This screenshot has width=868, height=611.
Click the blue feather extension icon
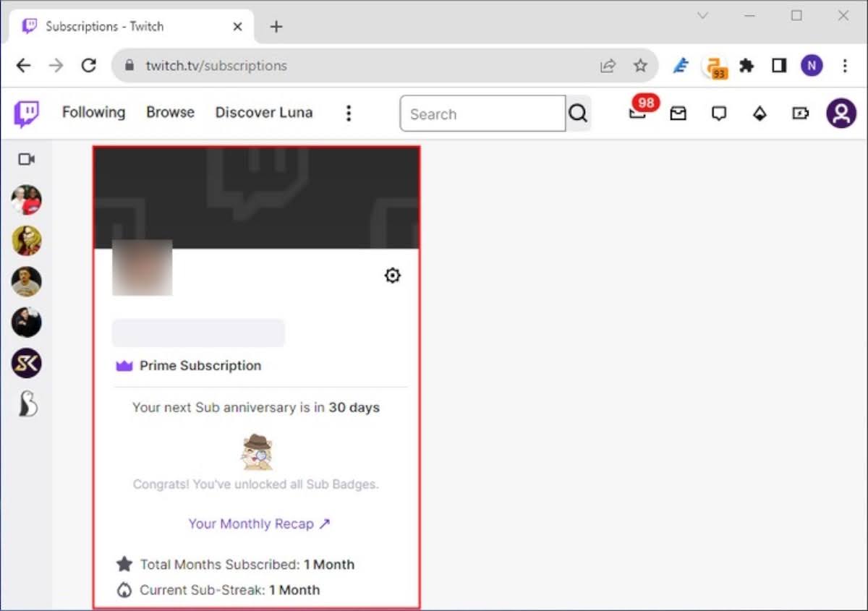click(x=681, y=66)
